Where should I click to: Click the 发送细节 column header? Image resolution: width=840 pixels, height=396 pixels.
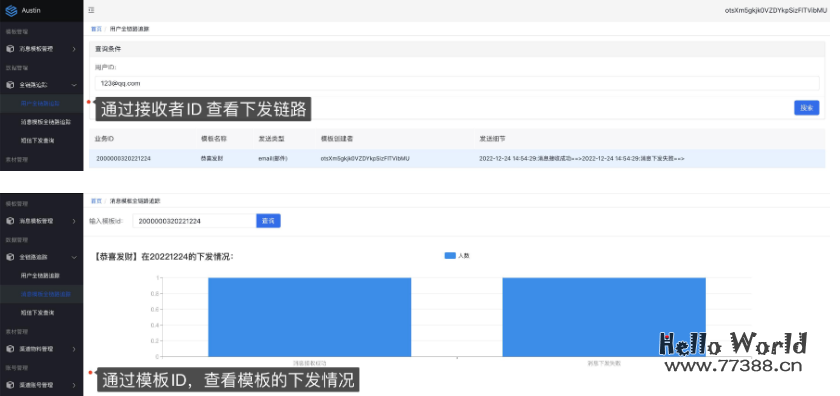click(492, 139)
